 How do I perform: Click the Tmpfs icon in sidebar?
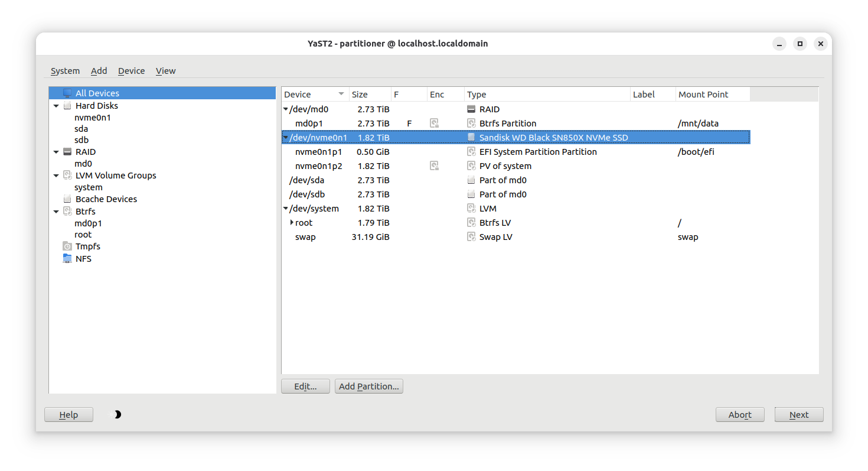[67, 246]
